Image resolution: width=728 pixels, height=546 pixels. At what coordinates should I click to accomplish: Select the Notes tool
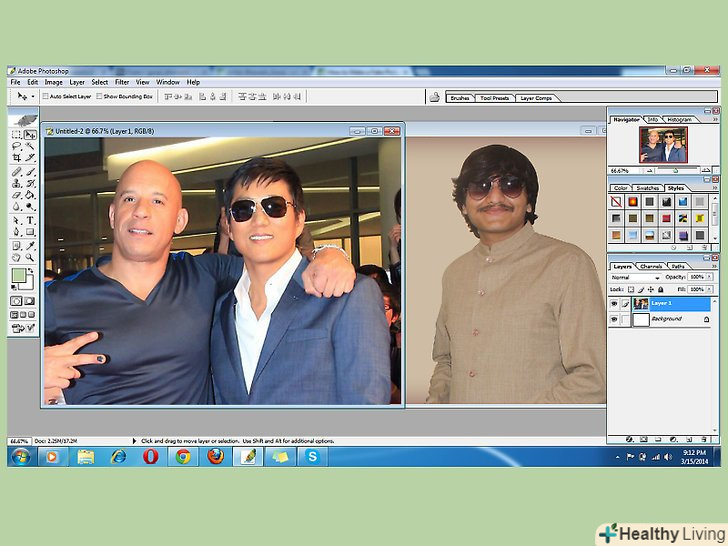[17, 246]
